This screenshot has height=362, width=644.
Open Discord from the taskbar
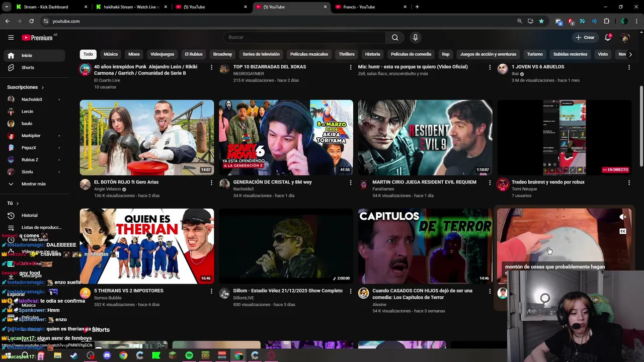pos(107,355)
